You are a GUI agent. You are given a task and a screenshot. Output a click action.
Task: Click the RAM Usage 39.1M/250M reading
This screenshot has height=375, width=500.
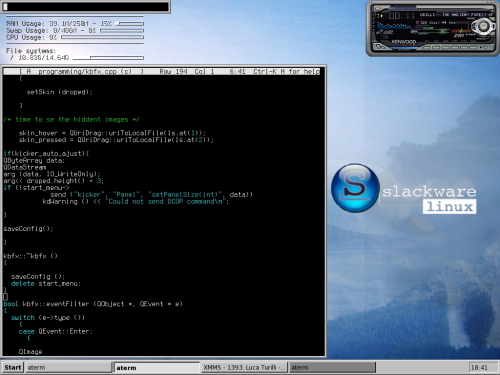pyautogui.click(x=69, y=23)
